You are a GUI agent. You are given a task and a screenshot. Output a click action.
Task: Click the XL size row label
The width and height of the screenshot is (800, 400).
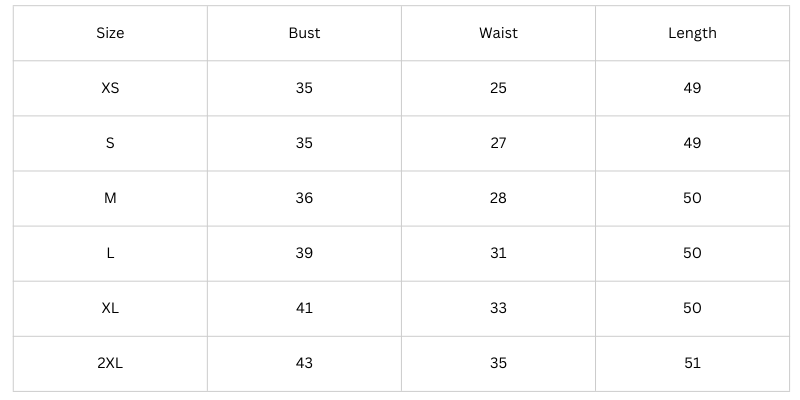[x=110, y=308]
